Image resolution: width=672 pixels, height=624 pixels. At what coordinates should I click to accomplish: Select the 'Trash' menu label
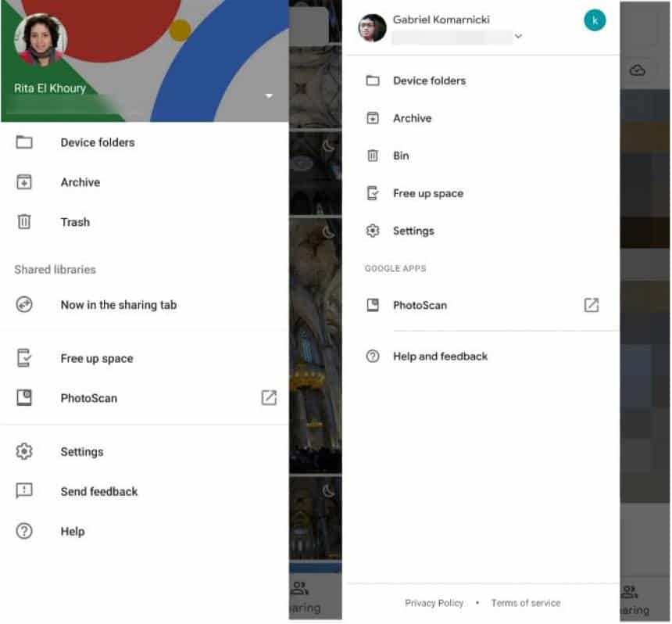point(76,222)
